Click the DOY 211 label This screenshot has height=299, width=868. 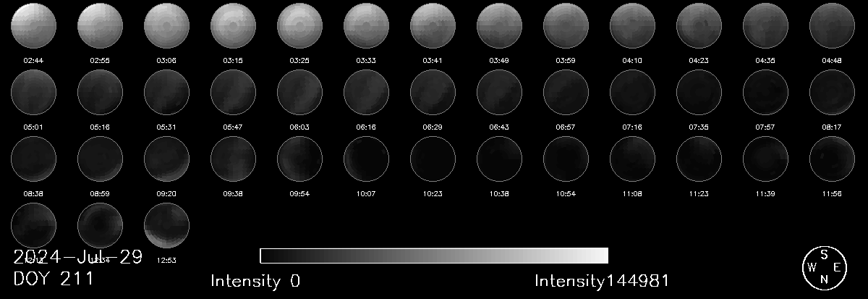pyautogui.click(x=54, y=279)
